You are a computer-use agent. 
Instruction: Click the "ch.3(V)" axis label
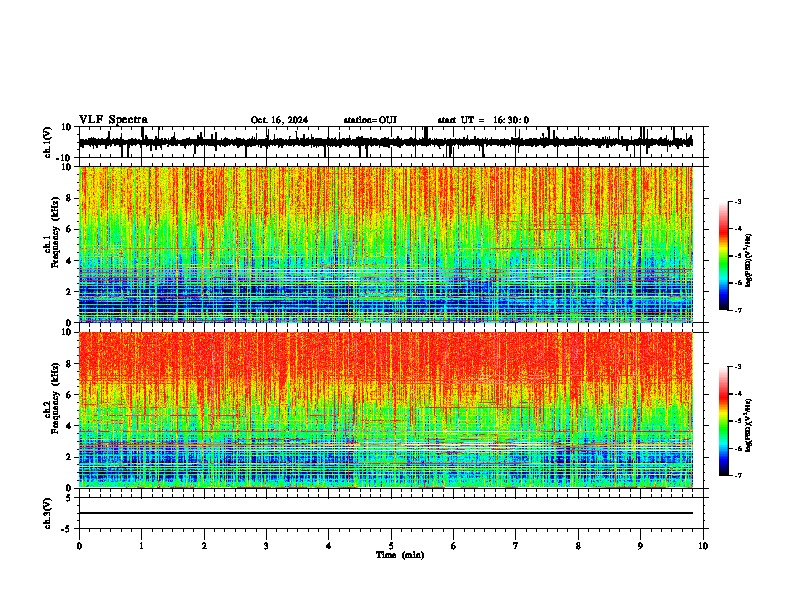[48, 513]
